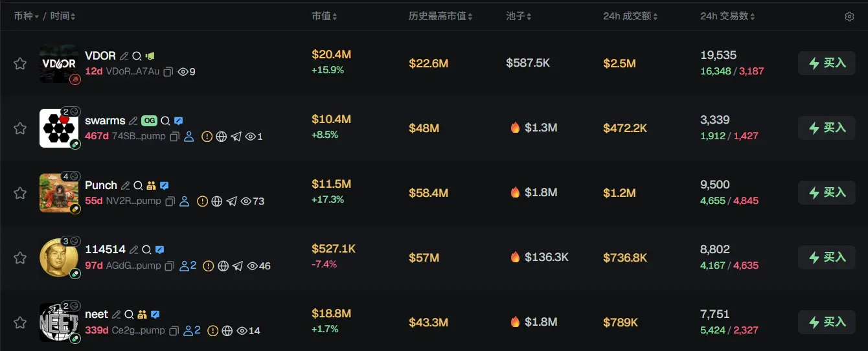
Task: Open the website globe icon for neet
Action: tap(227, 331)
